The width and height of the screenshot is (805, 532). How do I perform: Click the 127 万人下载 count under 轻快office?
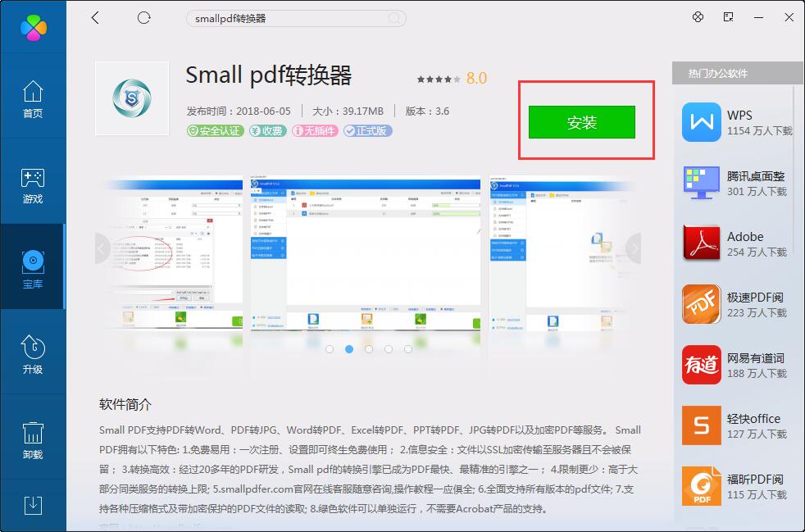pos(757,434)
